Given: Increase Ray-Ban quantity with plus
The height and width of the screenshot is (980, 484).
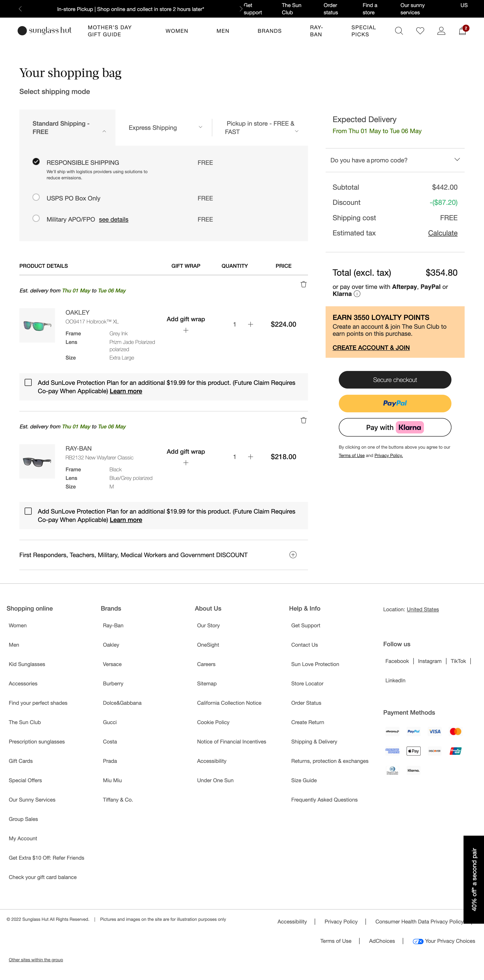Looking at the screenshot, I should [x=250, y=457].
